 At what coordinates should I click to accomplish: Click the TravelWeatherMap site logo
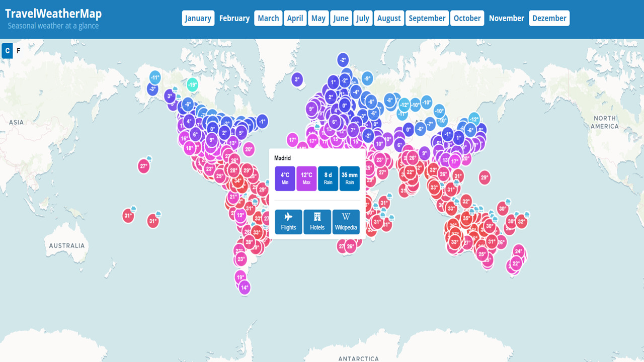53,13
